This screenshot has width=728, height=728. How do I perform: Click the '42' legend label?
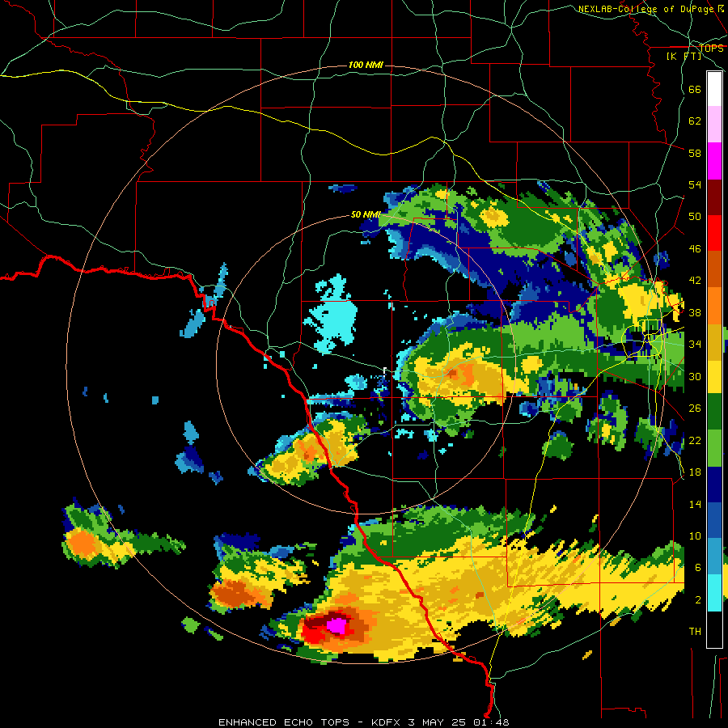pos(695,281)
